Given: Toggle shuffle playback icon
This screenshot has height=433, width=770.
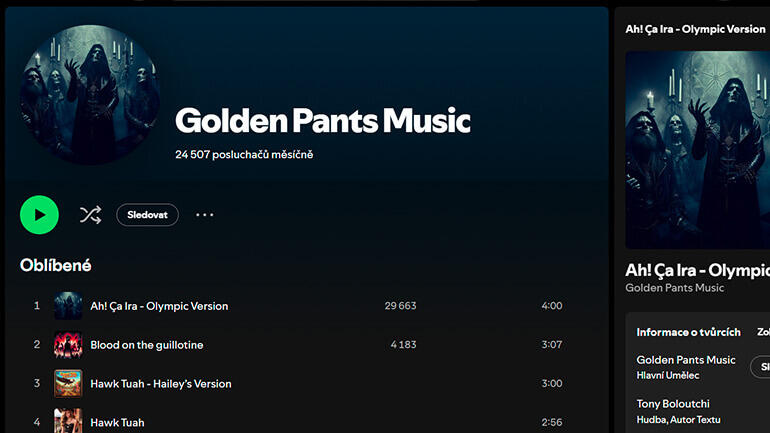Looking at the screenshot, I should click(x=90, y=215).
